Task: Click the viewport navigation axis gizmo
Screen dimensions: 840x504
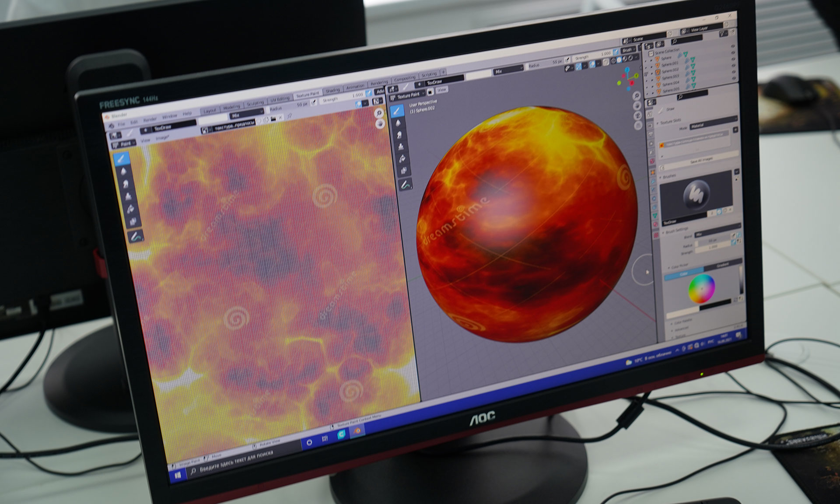Action: tap(628, 79)
